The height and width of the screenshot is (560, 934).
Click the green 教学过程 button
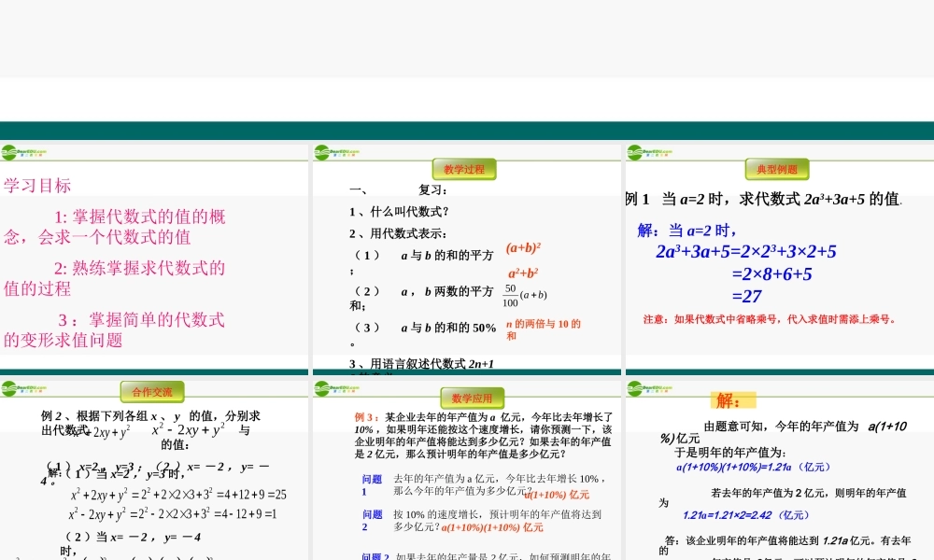(464, 170)
